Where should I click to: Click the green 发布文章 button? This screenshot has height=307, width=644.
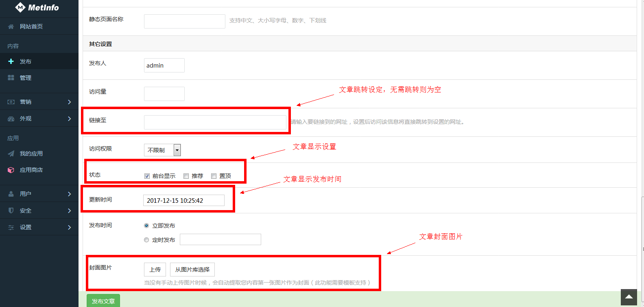[103, 301]
